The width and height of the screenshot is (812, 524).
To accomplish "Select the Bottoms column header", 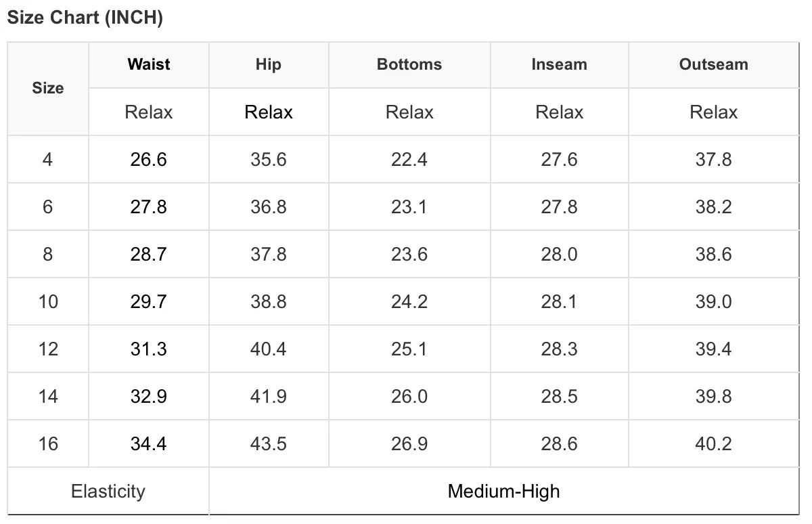I will [409, 64].
